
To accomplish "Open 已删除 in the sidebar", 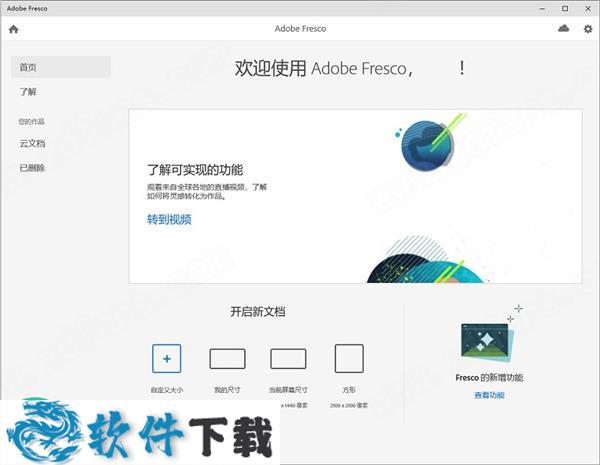I will pyautogui.click(x=33, y=168).
